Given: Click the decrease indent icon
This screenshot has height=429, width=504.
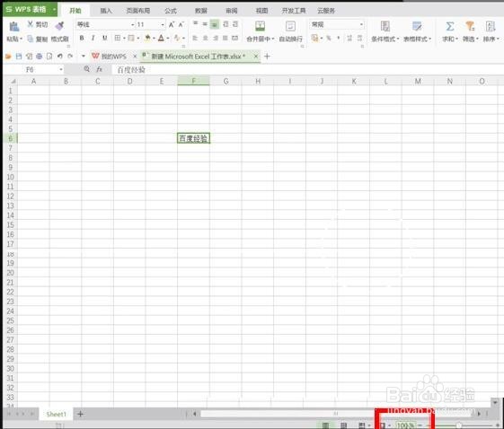Looking at the screenshot, I should pyautogui.click(x=225, y=24).
